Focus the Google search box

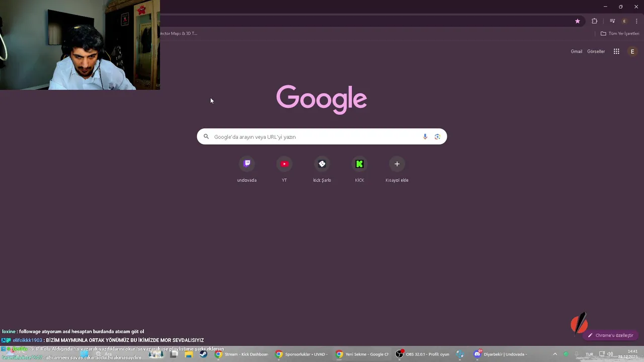click(x=322, y=137)
